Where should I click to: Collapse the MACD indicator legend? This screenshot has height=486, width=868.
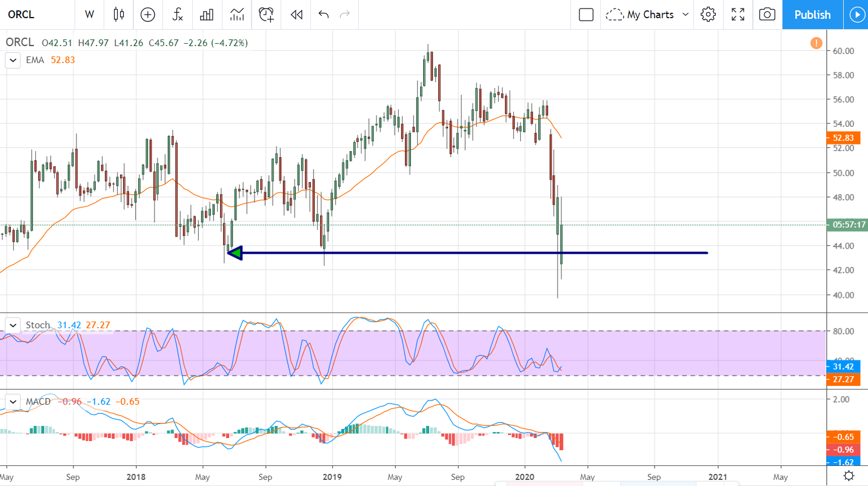click(x=12, y=402)
